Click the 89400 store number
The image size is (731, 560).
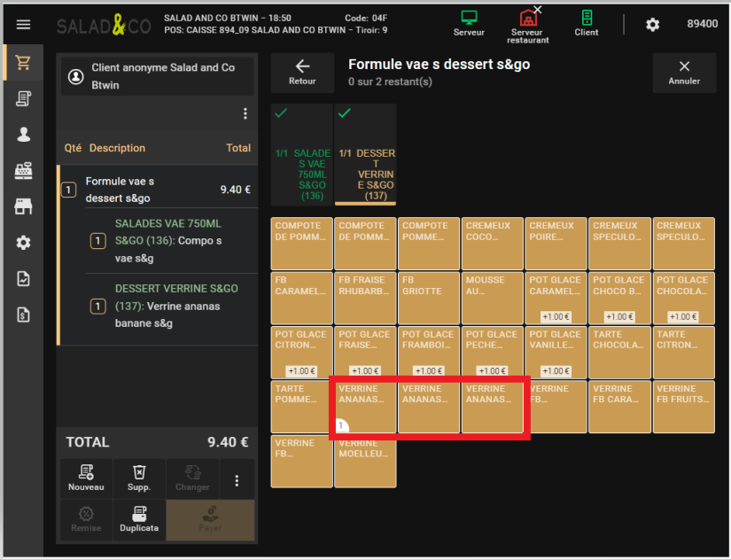point(702,24)
